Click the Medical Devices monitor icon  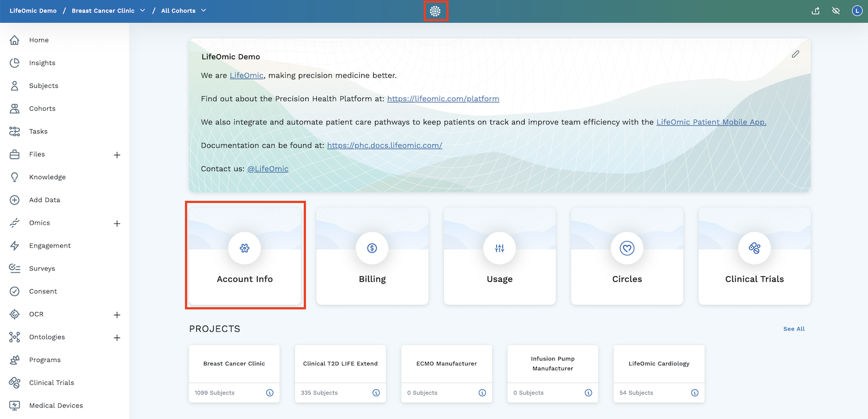pos(15,405)
